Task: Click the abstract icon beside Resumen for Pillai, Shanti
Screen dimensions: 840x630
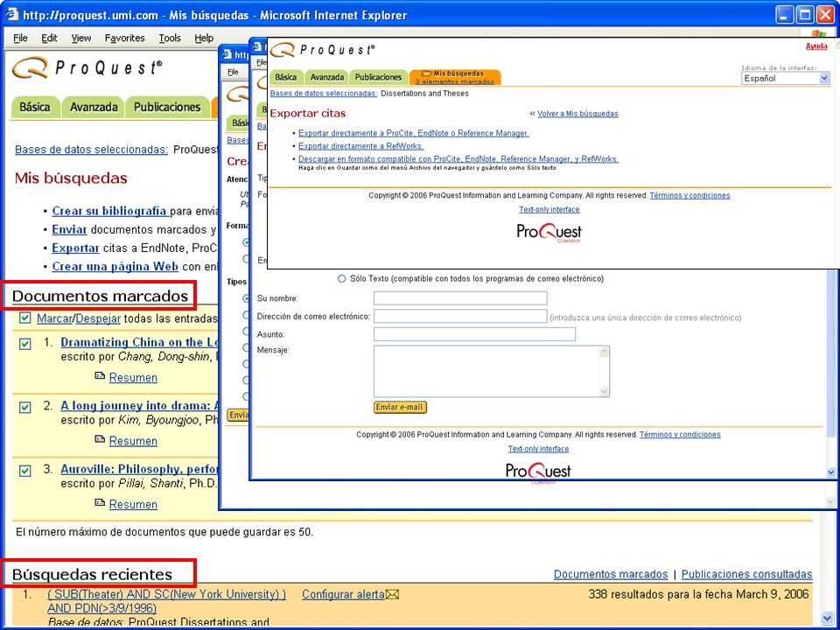Action: pos(100,502)
